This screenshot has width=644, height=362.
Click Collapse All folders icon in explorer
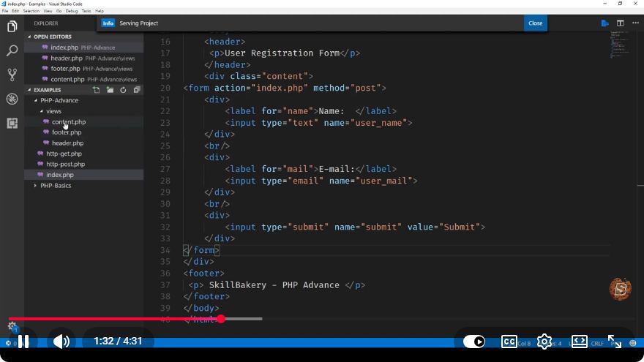(137, 90)
